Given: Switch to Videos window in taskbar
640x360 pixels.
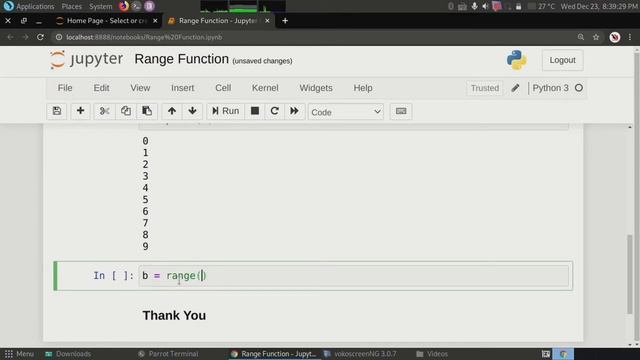Looking at the screenshot, I should coord(432,354).
